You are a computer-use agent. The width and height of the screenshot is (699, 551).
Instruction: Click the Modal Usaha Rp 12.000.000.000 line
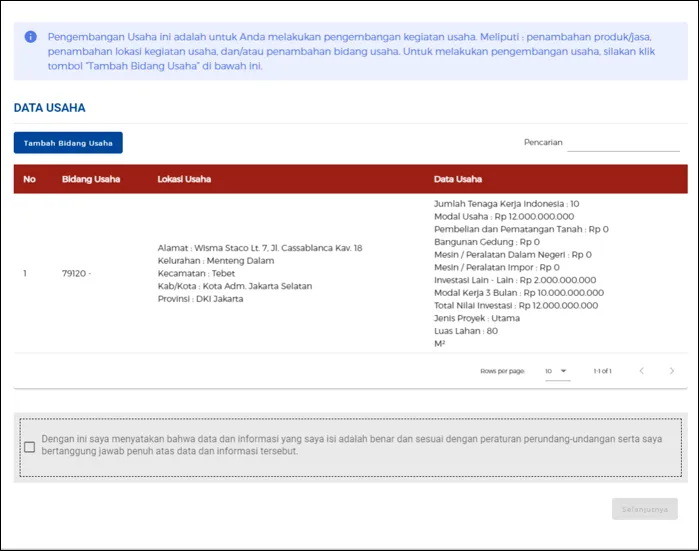coord(504,217)
